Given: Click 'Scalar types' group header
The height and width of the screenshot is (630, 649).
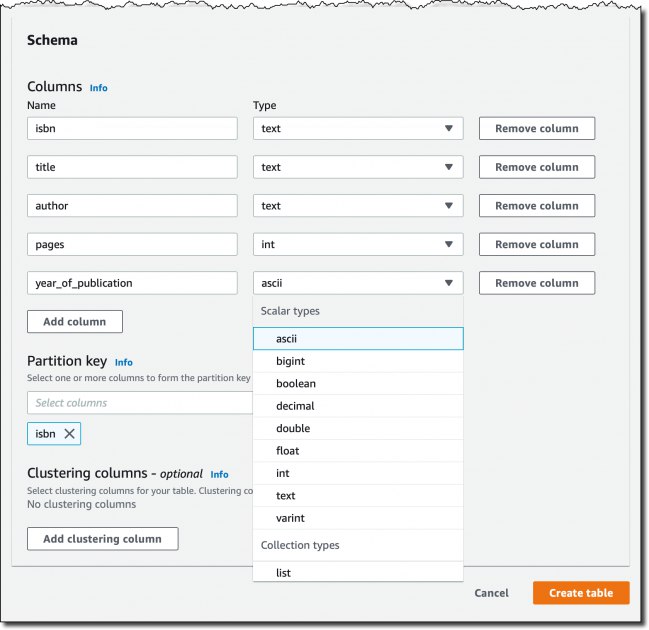Looking at the screenshot, I should pyautogui.click(x=290, y=311).
